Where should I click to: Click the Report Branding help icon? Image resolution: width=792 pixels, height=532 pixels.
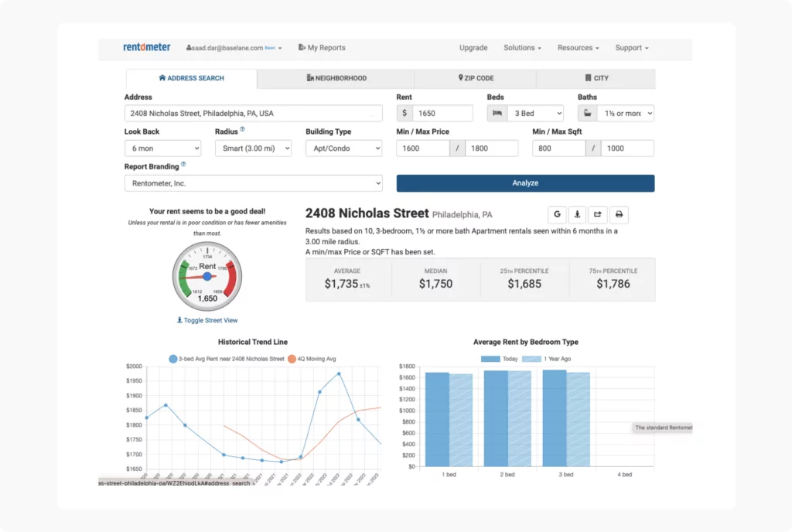pos(183,164)
